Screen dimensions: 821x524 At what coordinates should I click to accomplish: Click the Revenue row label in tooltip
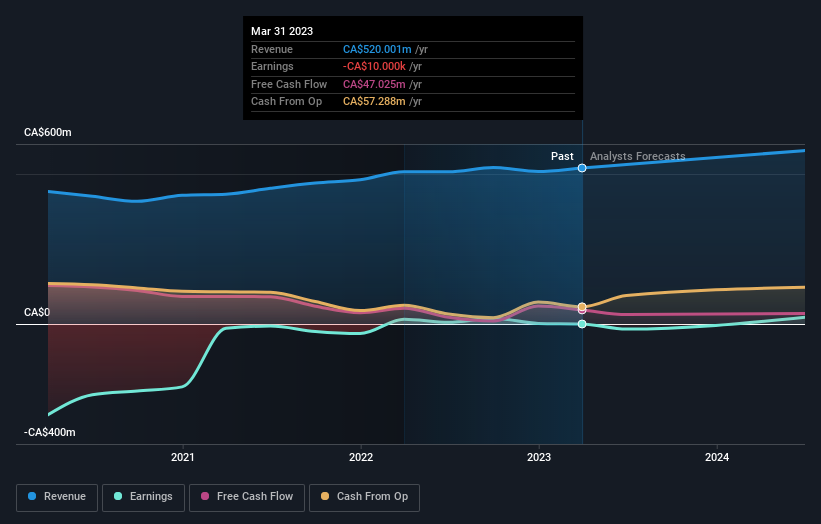coord(272,49)
